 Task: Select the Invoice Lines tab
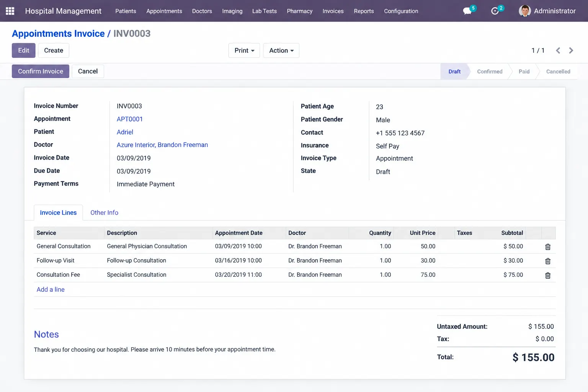click(x=58, y=212)
